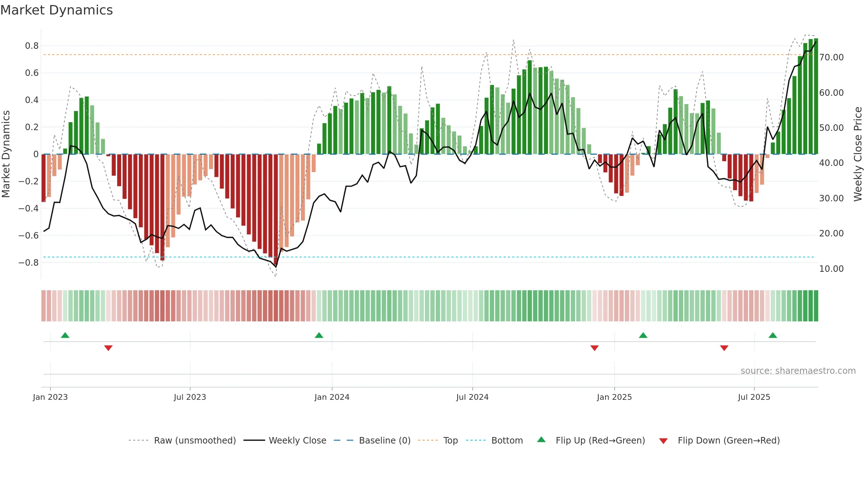Toggle the Bottom legend entry

click(x=494, y=440)
